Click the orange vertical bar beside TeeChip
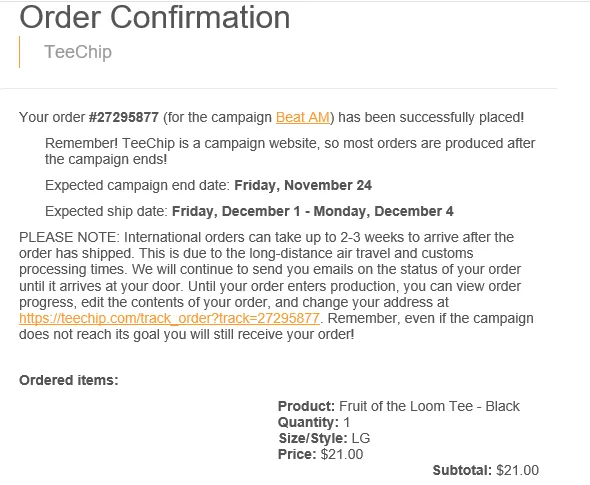 click(x=19, y=52)
